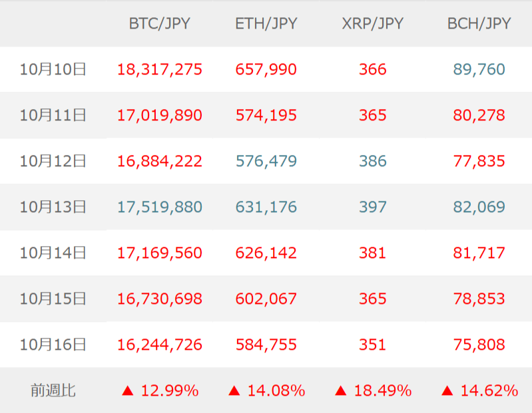This screenshot has width=532, height=413.
Task: Click the XRP/JPY column header
Action: pyautogui.click(x=372, y=24)
